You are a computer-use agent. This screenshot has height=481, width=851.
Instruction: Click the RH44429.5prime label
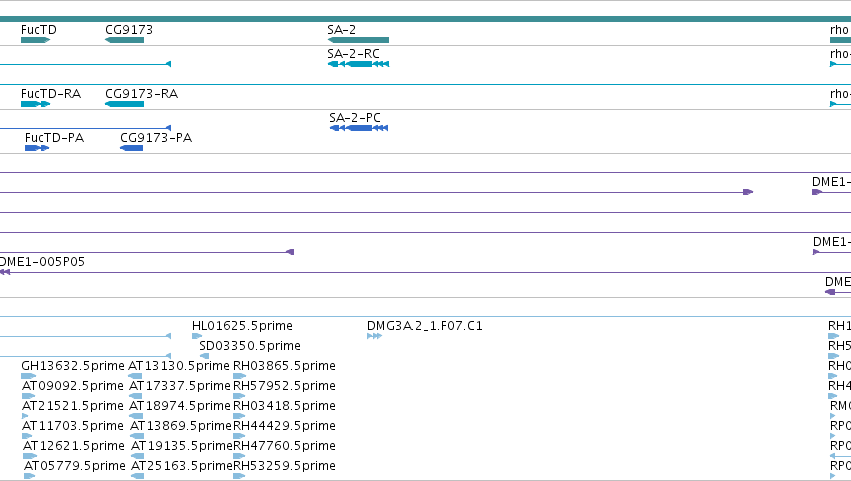click(x=284, y=426)
